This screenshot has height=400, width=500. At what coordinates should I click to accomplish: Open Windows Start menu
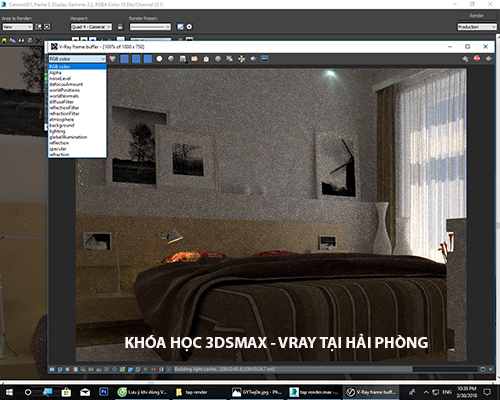click(x=9, y=392)
